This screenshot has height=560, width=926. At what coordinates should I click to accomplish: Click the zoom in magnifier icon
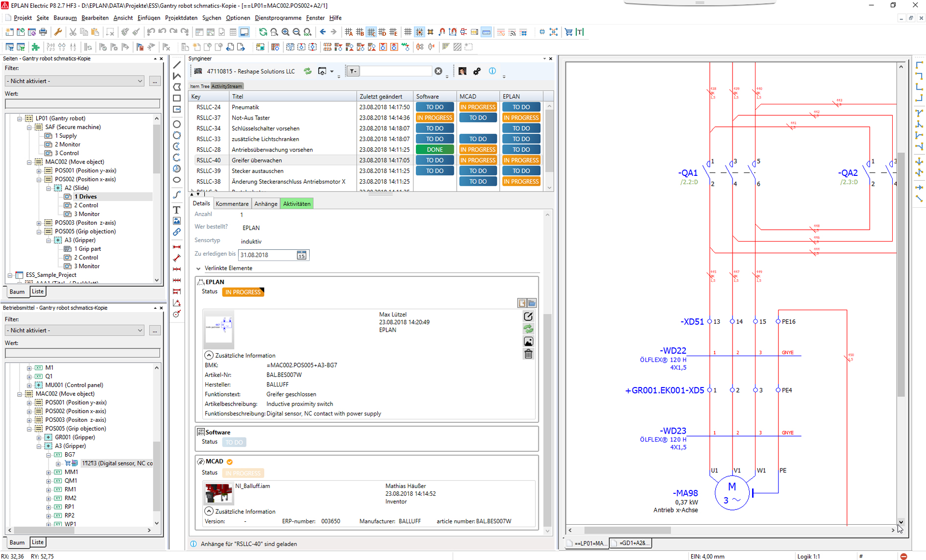(x=285, y=32)
